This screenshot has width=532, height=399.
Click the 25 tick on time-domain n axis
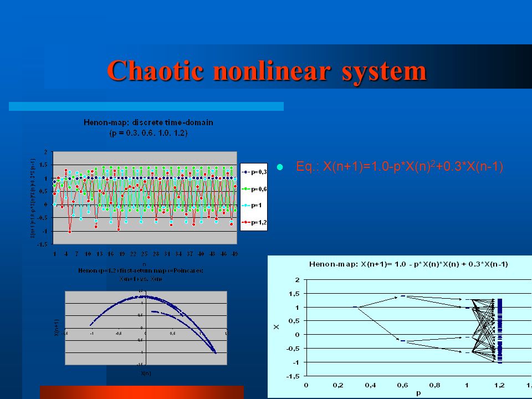point(144,254)
